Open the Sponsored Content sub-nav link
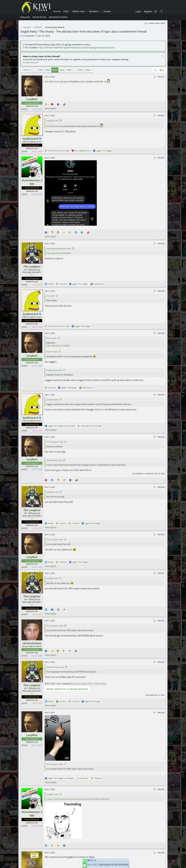The width and height of the screenshot is (186, 868). click(x=58, y=17)
